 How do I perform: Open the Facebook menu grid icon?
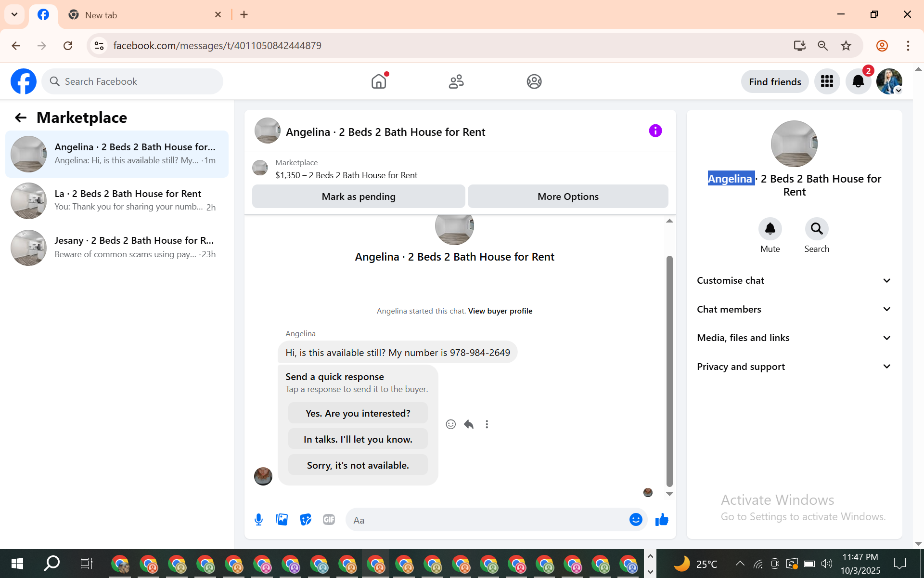(x=827, y=81)
